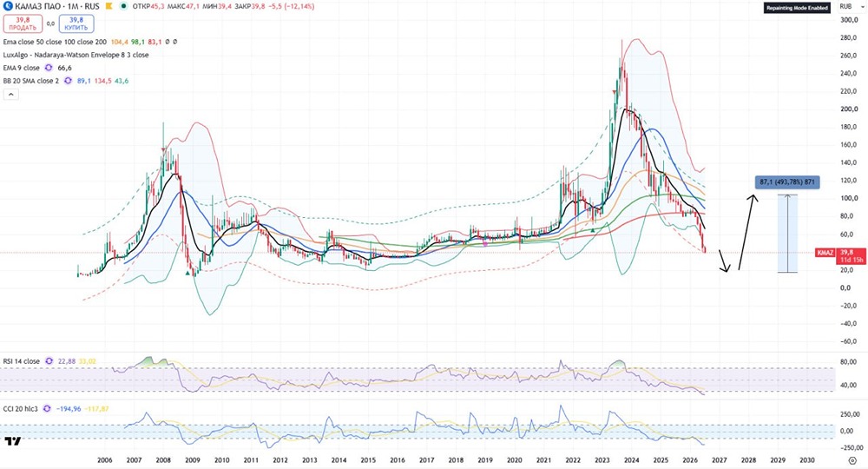Select the Ema close 50 100 200 legend
This screenshot has width=868, height=469.
55,42
